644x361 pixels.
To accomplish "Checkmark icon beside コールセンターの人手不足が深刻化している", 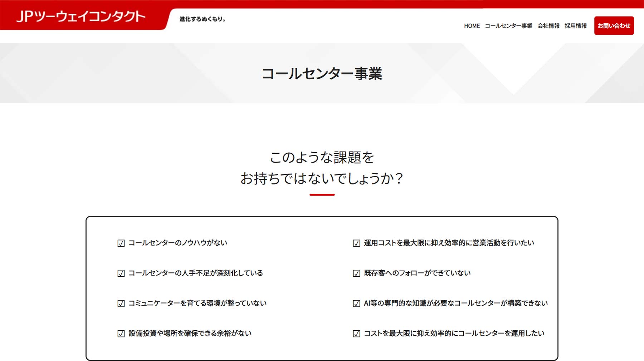I will (x=121, y=273).
